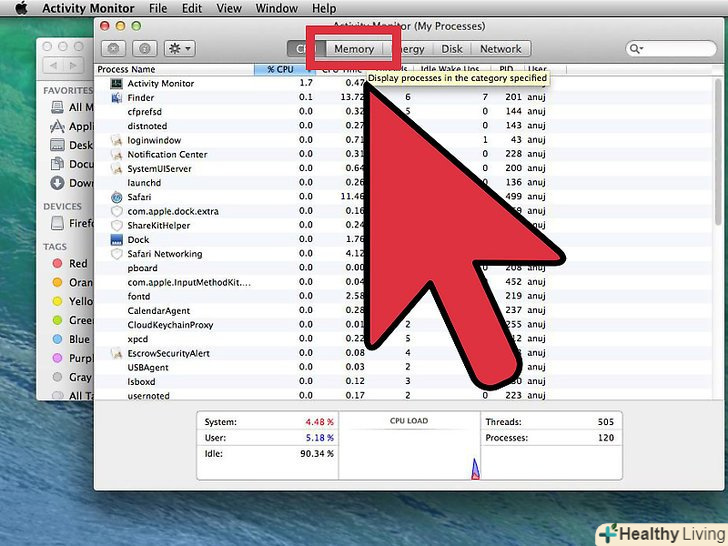The image size is (728, 546).
Task: Select the Orange tag in Finder sidebar
Action: click(x=72, y=282)
